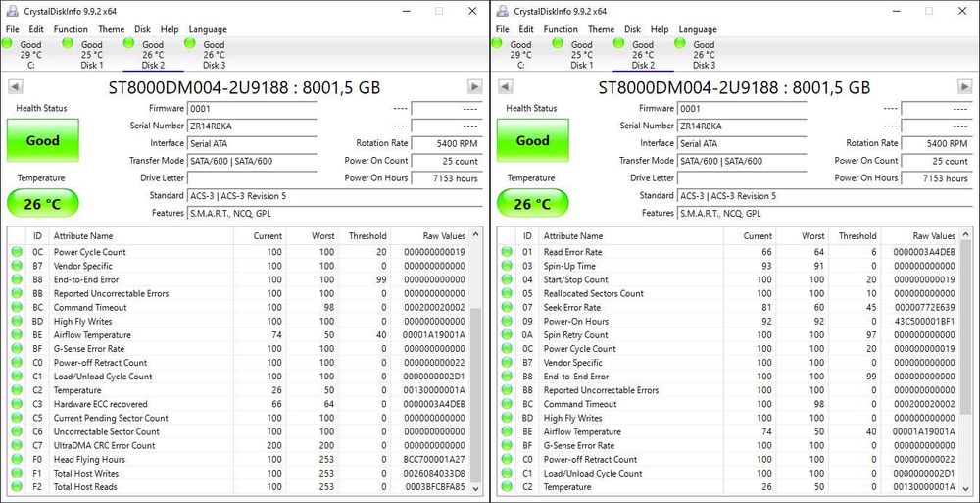Click status icon of Reallocated Sectors Count row
Image resolution: width=980 pixels, height=503 pixels.
[507, 293]
